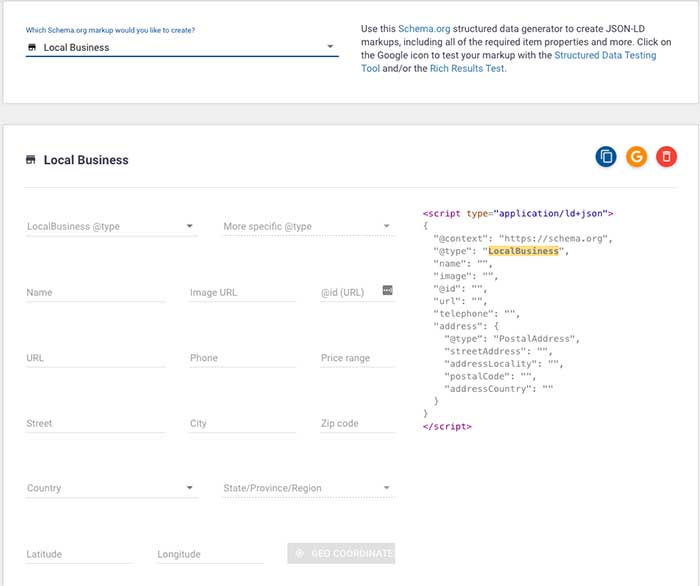700x586 pixels.
Task: Follow the Schema.org link in the description
Action: click(423, 30)
